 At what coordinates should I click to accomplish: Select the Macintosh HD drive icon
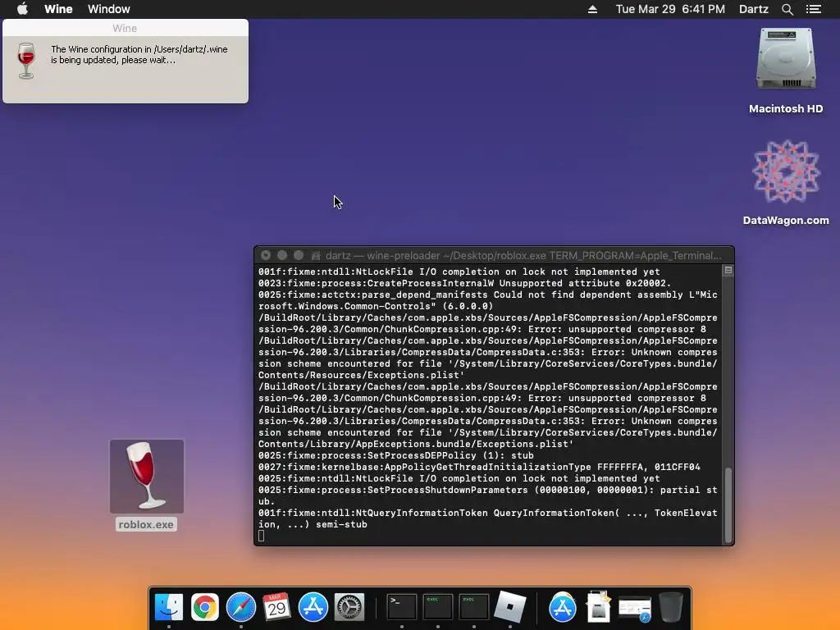tap(786, 60)
